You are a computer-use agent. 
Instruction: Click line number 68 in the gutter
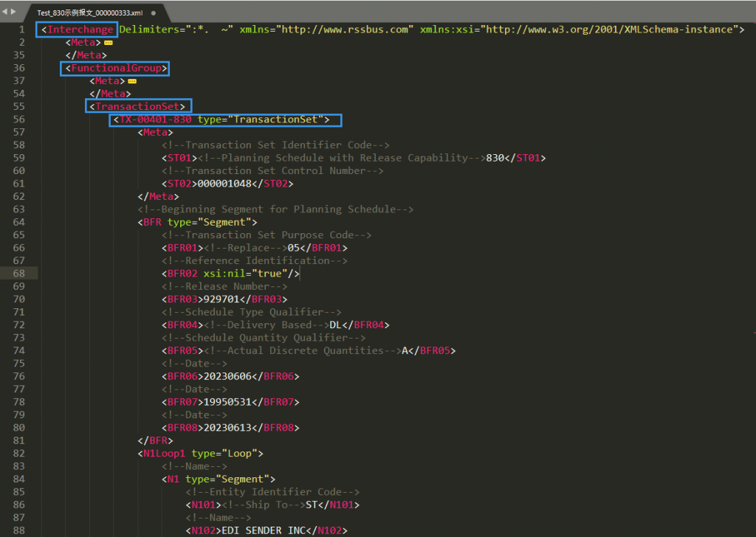coord(18,274)
